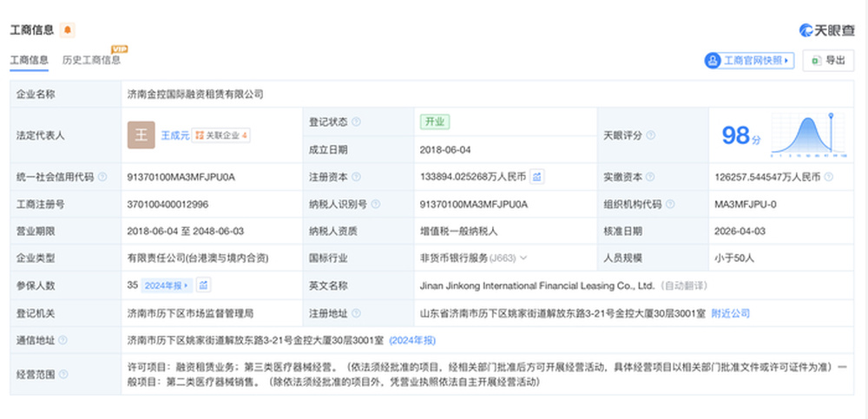Click the help icon beside 经营范围
Image resolution: width=868 pixels, height=419 pixels.
[62, 375]
